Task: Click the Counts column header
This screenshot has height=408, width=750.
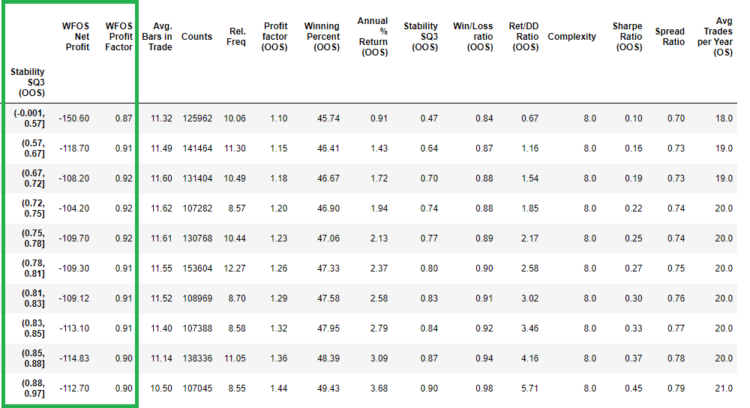Action: (197, 36)
